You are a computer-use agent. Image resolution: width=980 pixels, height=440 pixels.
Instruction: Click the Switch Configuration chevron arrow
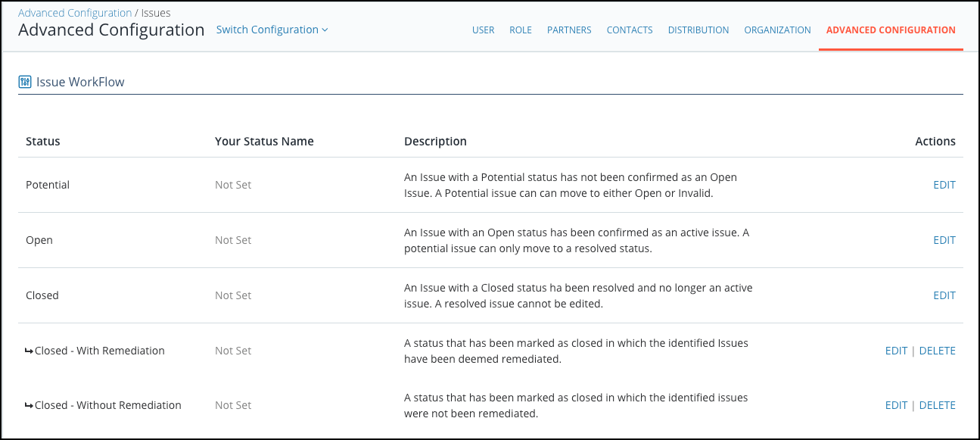[325, 30]
